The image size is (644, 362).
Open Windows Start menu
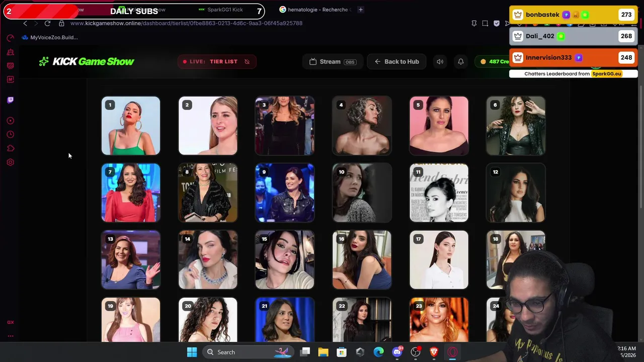[192, 352]
